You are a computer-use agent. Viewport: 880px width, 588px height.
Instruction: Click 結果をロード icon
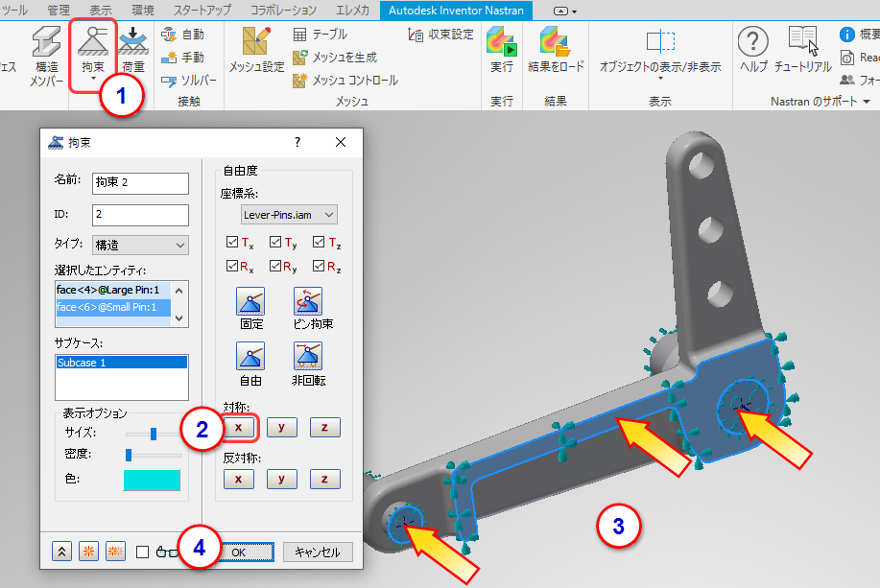[x=556, y=51]
